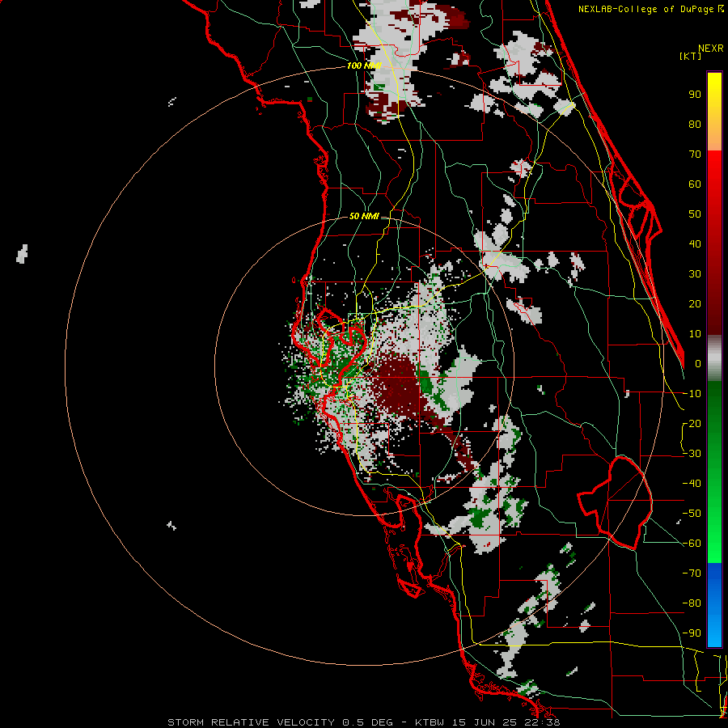Image resolution: width=728 pixels, height=728 pixels.
Task: Select the 20 value on the velocity scale
Action: coord(695,303)
